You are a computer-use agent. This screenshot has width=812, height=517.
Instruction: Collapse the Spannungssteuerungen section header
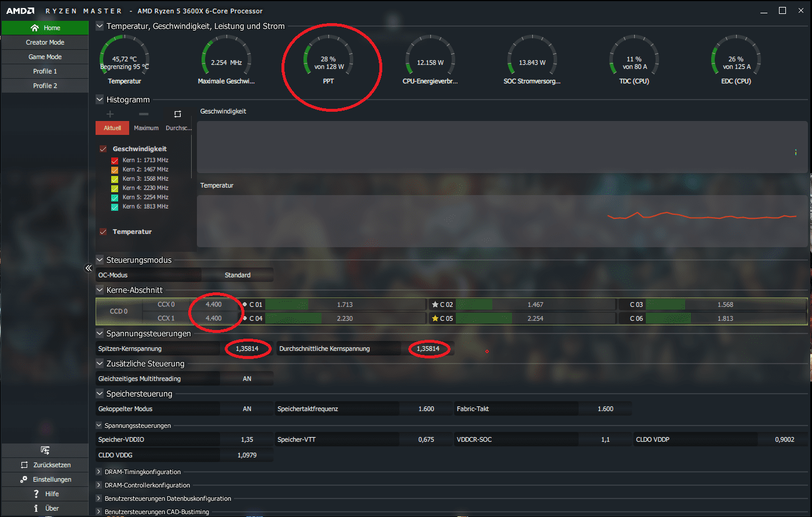pyautogui.click(x=100, y=333)
